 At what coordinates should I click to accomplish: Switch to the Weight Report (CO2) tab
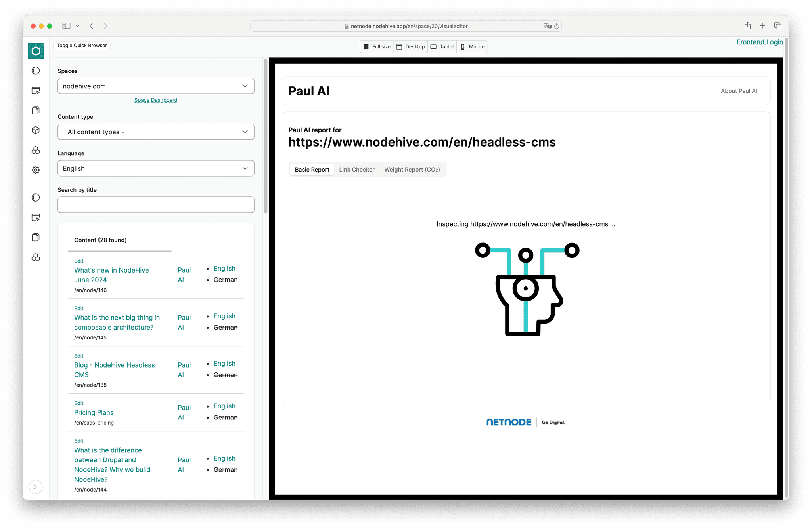point(412,170)
